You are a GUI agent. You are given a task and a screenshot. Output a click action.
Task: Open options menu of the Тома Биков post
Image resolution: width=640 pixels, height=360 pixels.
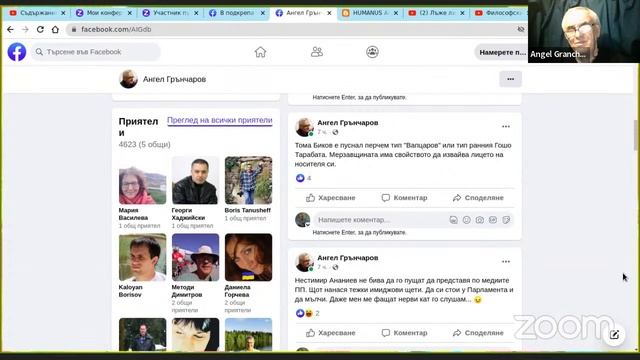click(506, 127)
